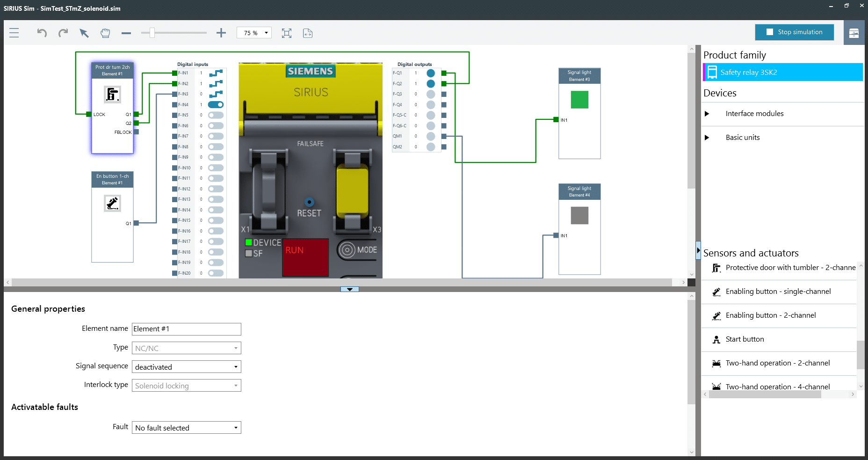The height and width of the screenshot is (460, 868).
Task: Click green Signal light Element #3 indicator
Action: pyautogui.click(x=579, y=100)
